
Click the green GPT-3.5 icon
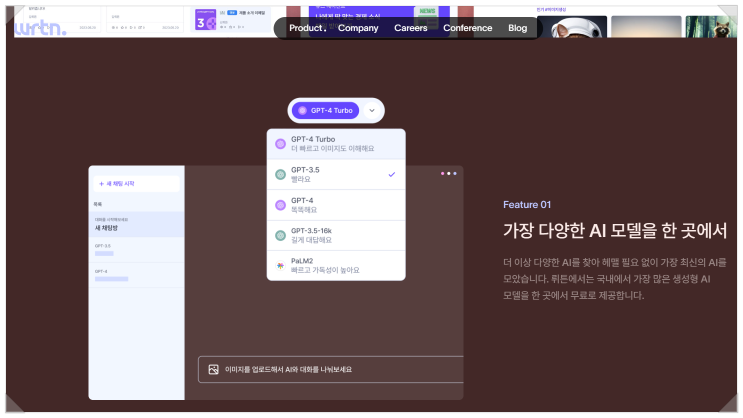pyautogui.click(x=281, y=174)
